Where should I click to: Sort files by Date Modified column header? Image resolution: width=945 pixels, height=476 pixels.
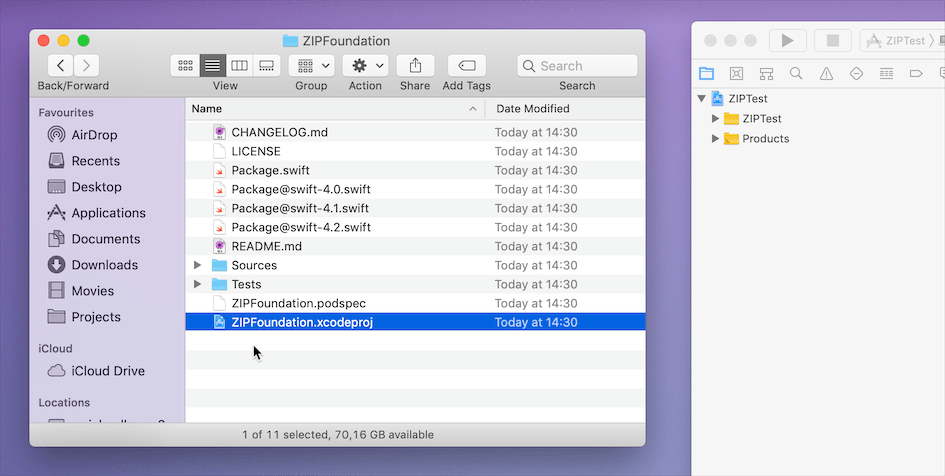coord(565,108)
